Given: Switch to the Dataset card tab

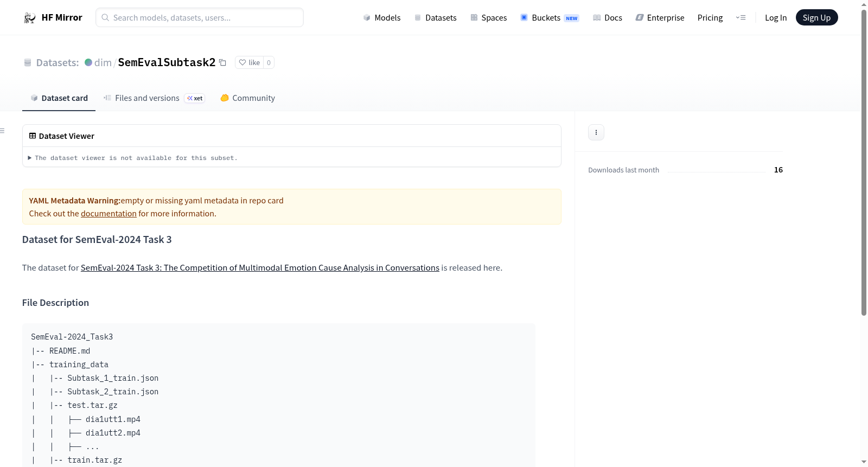Looking at the screenshot, I should click(x=59, y=98).
